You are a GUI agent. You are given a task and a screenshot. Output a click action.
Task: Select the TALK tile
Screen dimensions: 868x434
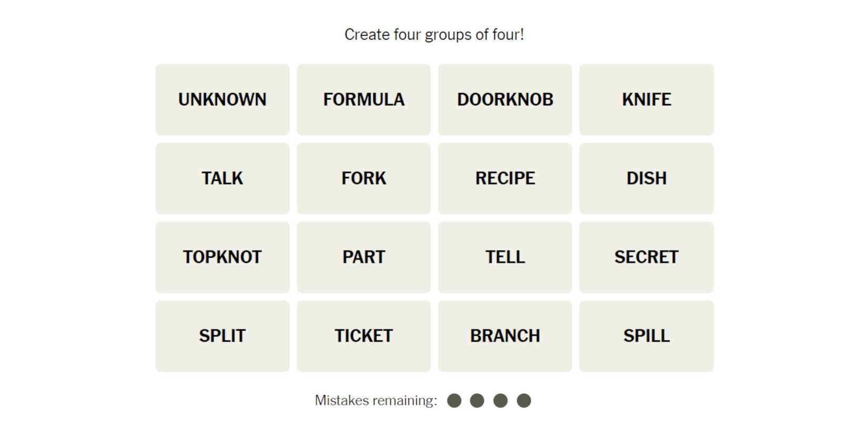click(x=222, y=178)
